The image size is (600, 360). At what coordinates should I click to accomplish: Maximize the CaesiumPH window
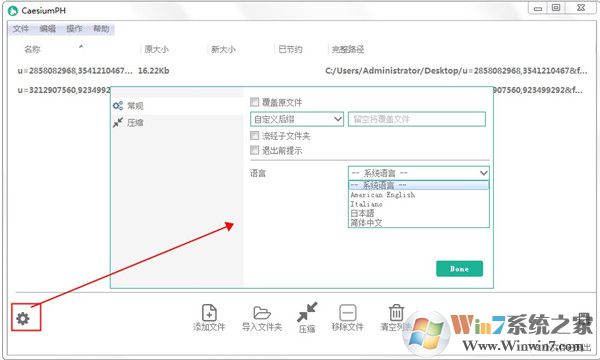[556, 8]
